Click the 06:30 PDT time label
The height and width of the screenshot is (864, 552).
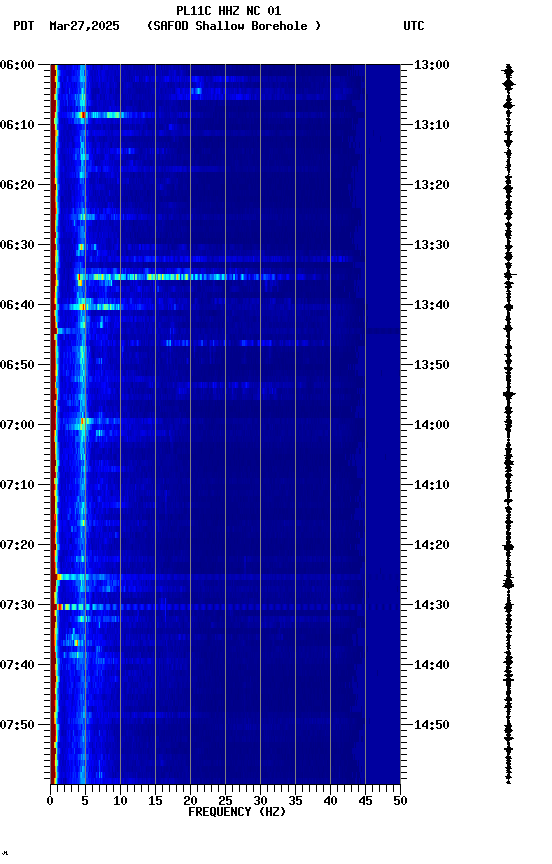[x=17, y=245]
